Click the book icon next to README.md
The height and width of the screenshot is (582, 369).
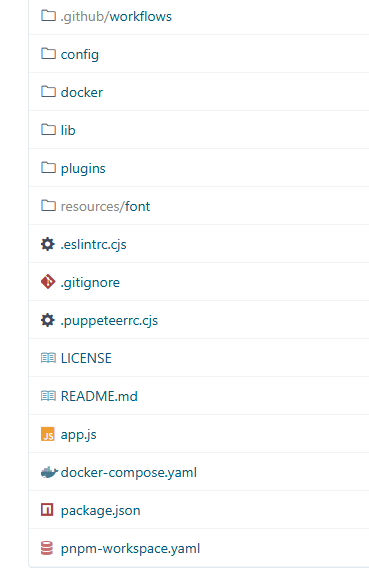coord(48,396)
